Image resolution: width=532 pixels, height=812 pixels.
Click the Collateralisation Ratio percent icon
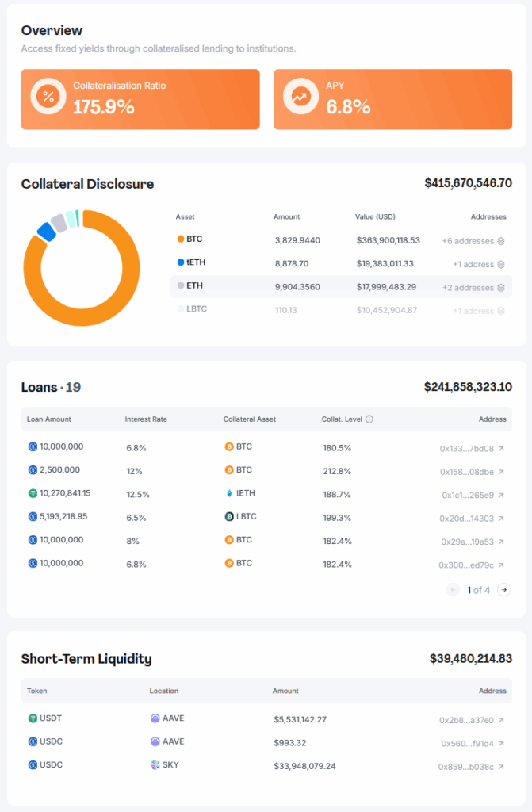tap(48, 96)
